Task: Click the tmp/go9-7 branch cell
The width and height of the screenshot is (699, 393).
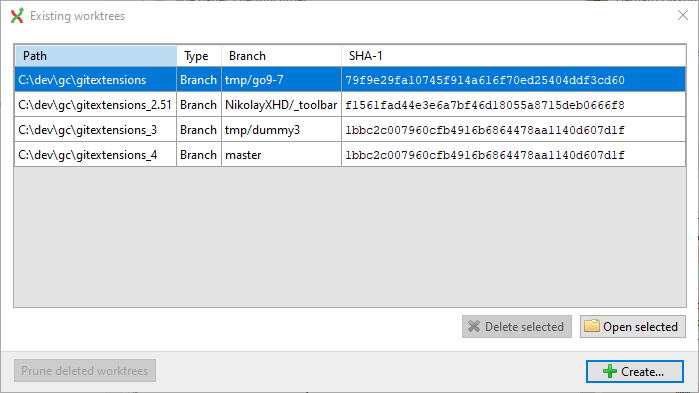Action: point(281,80)
